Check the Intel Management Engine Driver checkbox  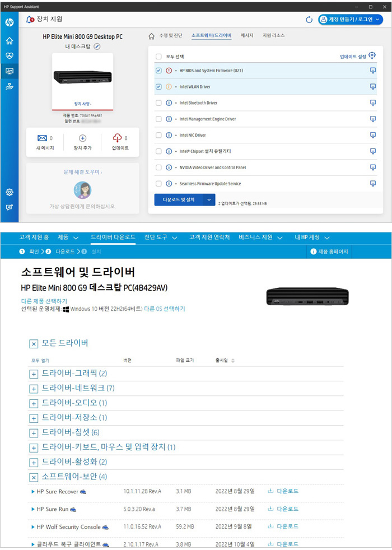click(158, 119)
